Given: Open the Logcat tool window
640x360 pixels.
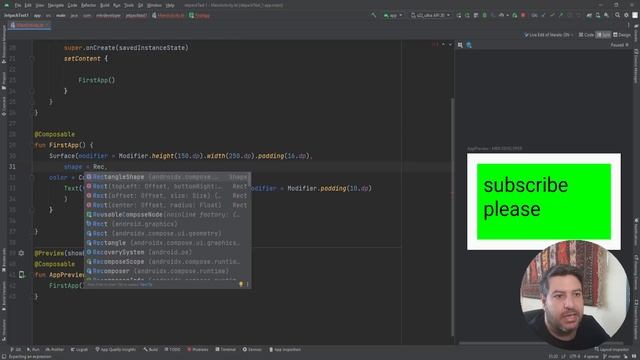Looking at the screenshot, I should 79,349.
